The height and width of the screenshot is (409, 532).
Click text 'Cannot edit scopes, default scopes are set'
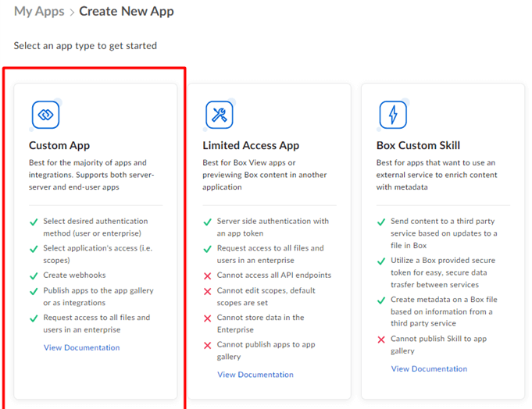(266, 297)
